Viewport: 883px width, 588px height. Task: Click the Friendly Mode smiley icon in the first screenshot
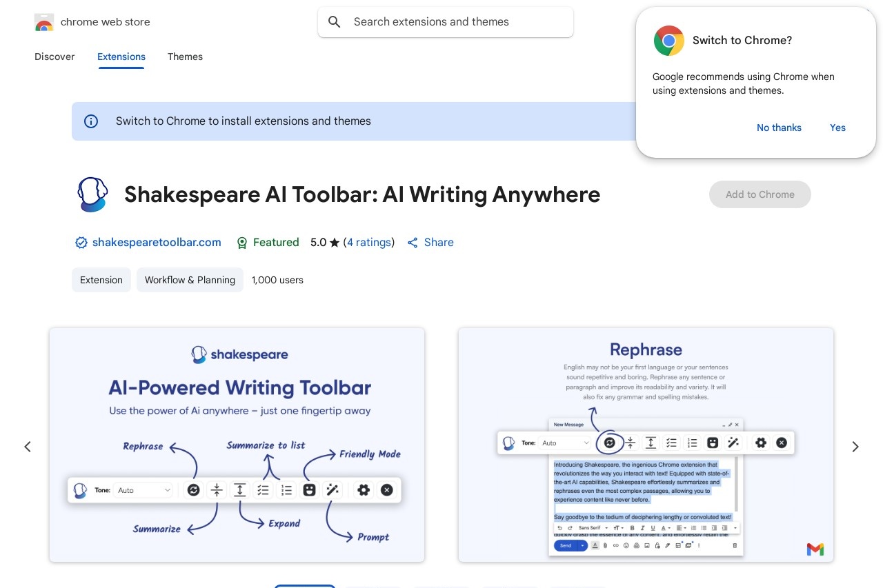(309, 490)
